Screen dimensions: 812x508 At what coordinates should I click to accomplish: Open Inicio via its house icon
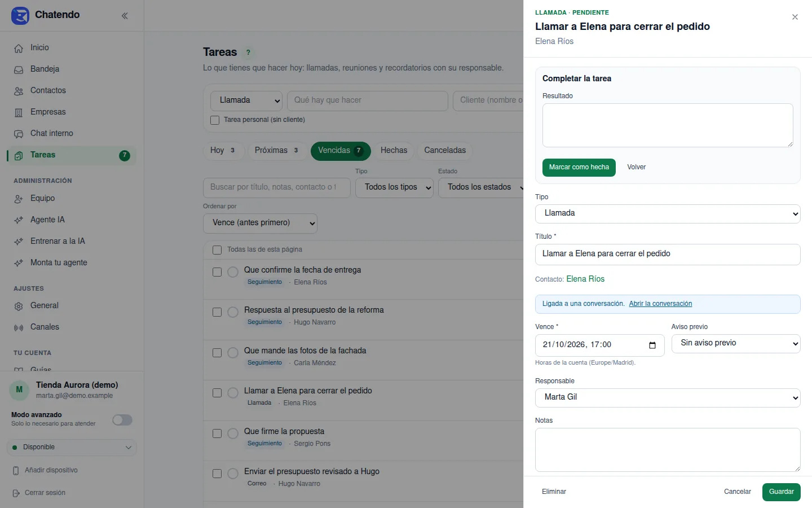[19, 48]
